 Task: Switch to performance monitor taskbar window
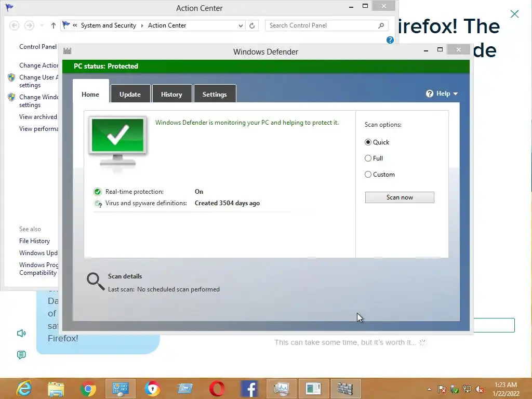[282, 389]
